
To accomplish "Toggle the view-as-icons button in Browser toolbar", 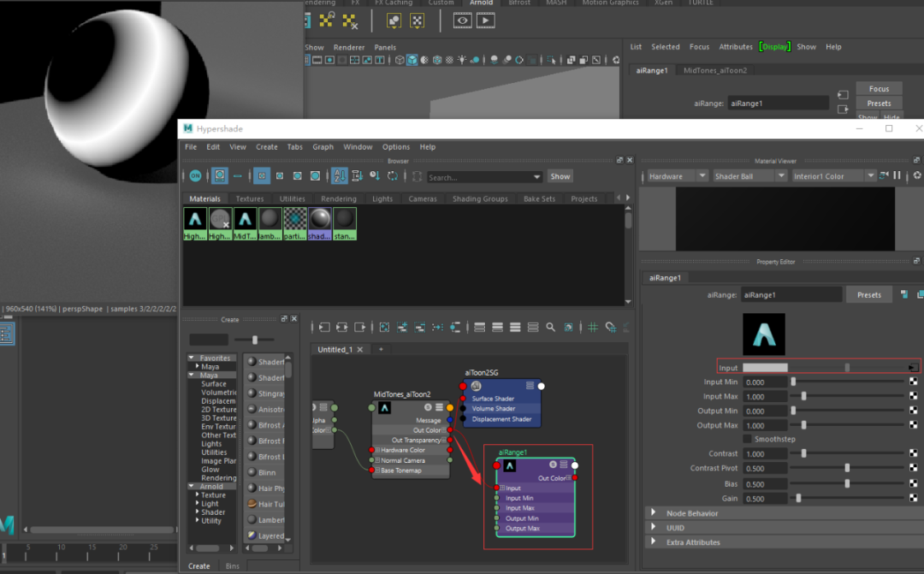I will (219, 175).
